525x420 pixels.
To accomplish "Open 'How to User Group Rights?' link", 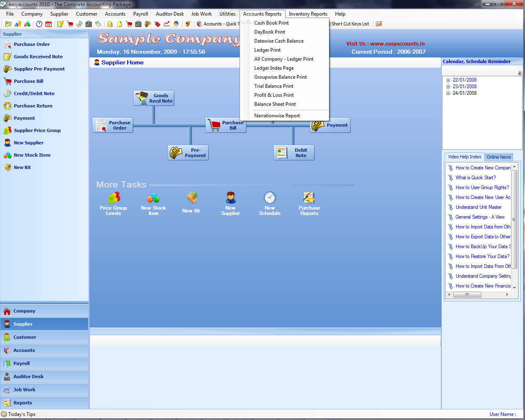I will tap(482, 187).
